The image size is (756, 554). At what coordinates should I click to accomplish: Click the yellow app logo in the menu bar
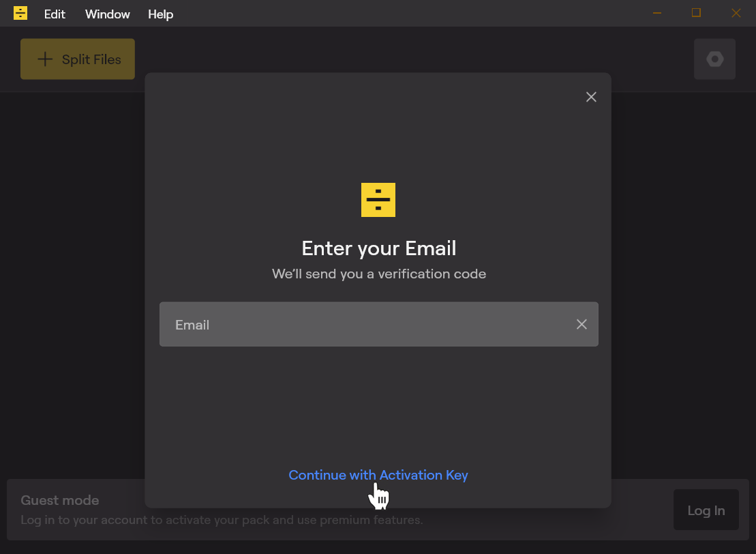coord(20,13)
